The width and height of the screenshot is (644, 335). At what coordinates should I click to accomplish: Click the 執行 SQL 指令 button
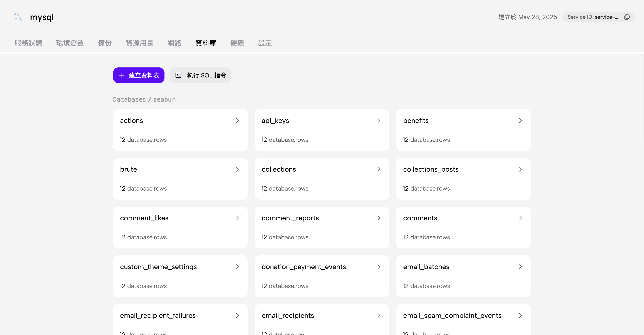[x=201, y=75]
